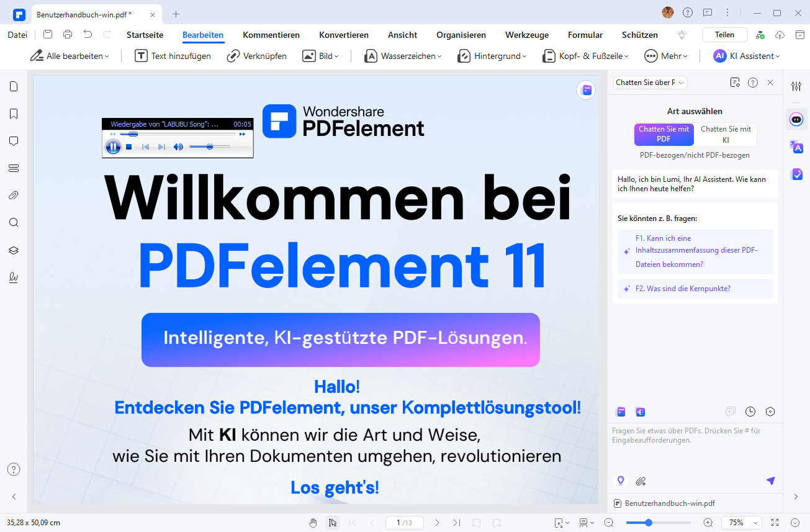This screenshot has width=810, height=532.
Task: Open the chat history clock icon
Action: pyautogui.click(x=750, y=412)
